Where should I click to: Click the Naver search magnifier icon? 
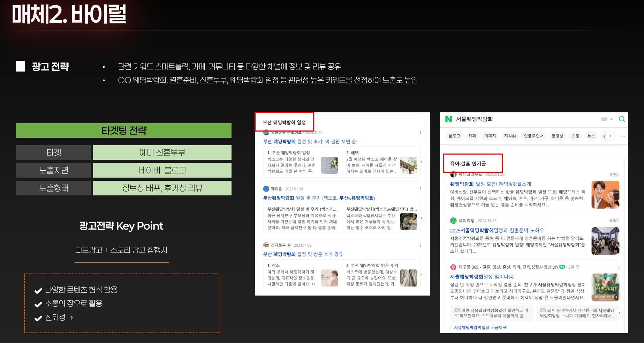coord(622,119)
